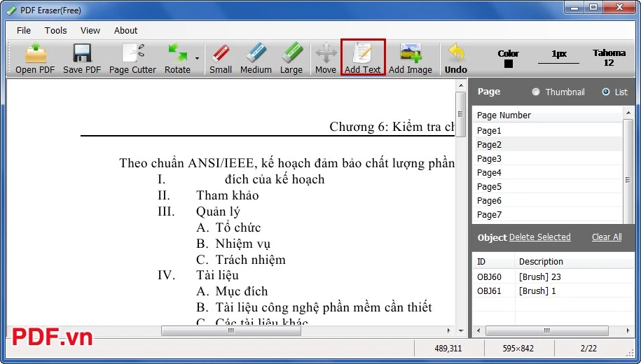Select the Page Cutter tool
Viewport: 641px width, 364px height.
(x=132, y=58)
